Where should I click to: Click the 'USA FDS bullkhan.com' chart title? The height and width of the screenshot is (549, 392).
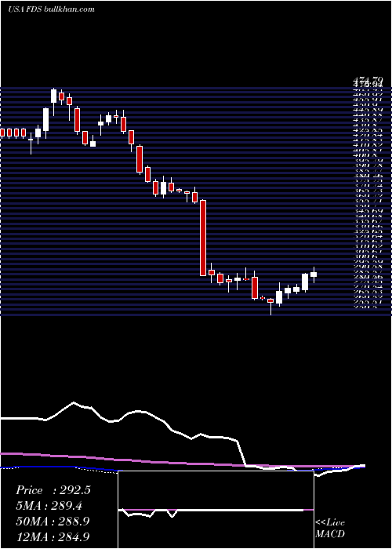[51, 9]
